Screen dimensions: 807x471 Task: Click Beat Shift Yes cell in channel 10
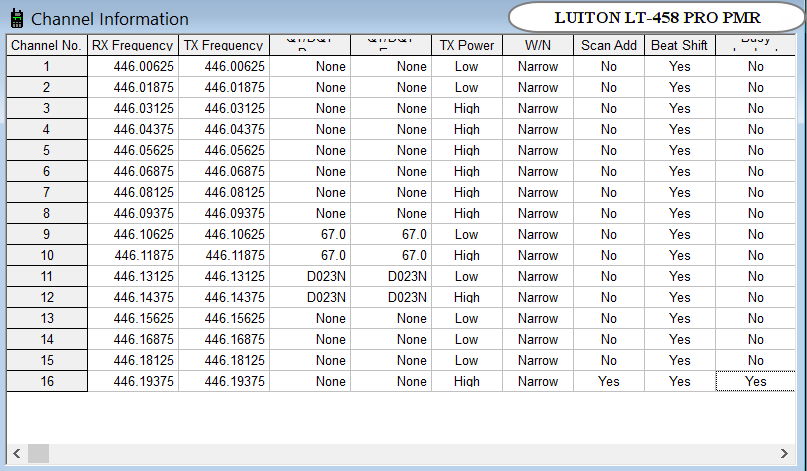pos(680,255)
